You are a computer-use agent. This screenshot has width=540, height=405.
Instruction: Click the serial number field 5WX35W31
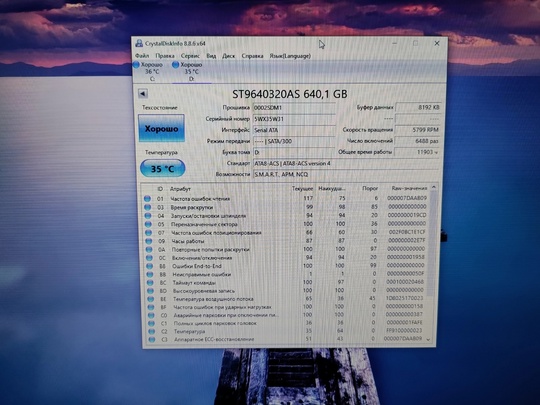[294, 119]
